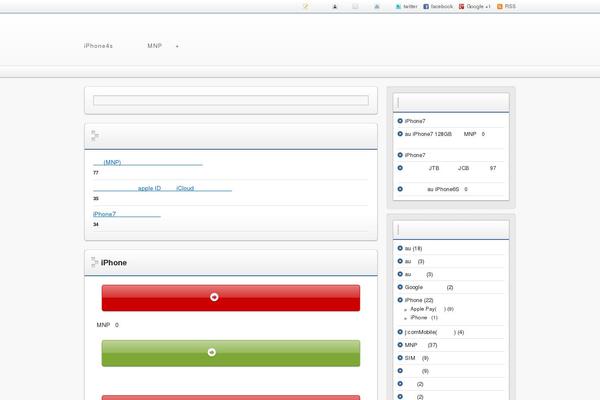Image resolution: width=600 pixels, height=400 pixels.
Task: Click the red Google+ icon
Action: 461,7
